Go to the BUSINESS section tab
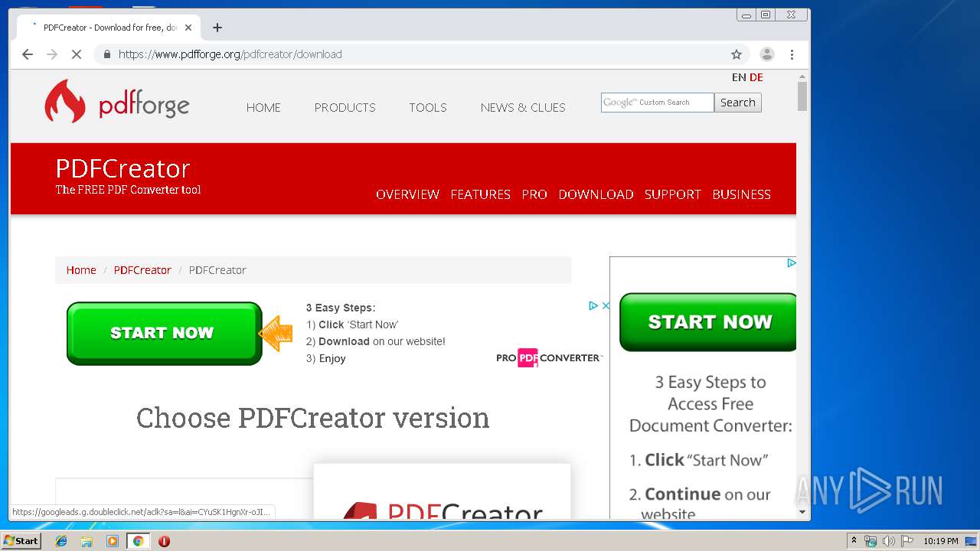Screen dimensions: 980x551 741,194
